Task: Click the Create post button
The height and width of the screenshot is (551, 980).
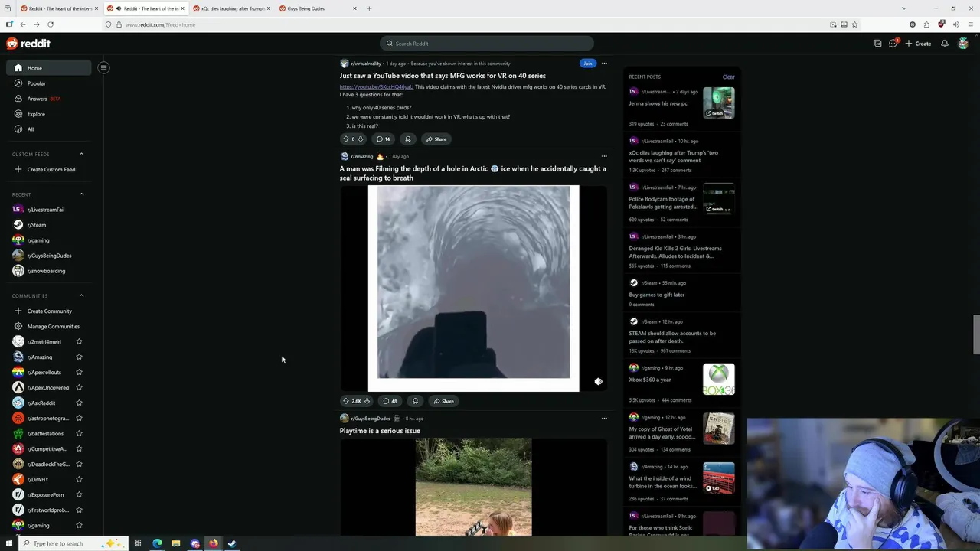Action: [918, 44]
